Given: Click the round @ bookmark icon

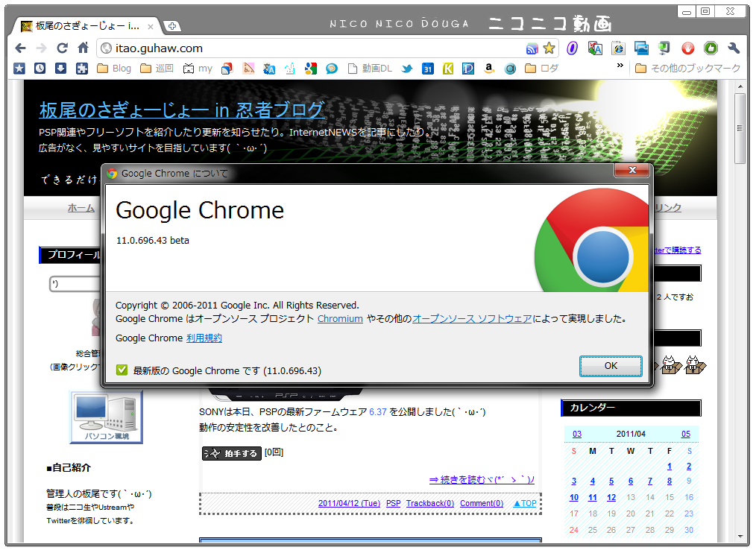Looking at the screenshot, I should coord(510,69).
